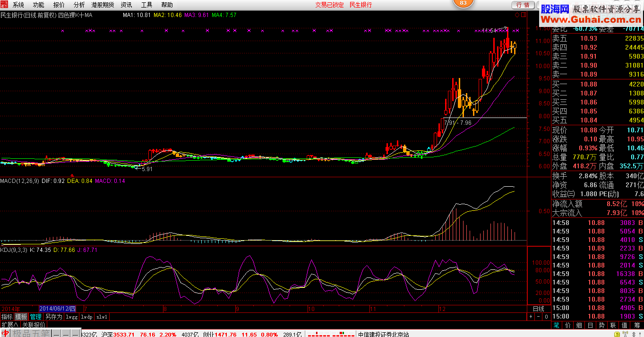This screenshot has width=644, height=337.
Task: Click the red diamond chart icon
Action: pos(517,15)
